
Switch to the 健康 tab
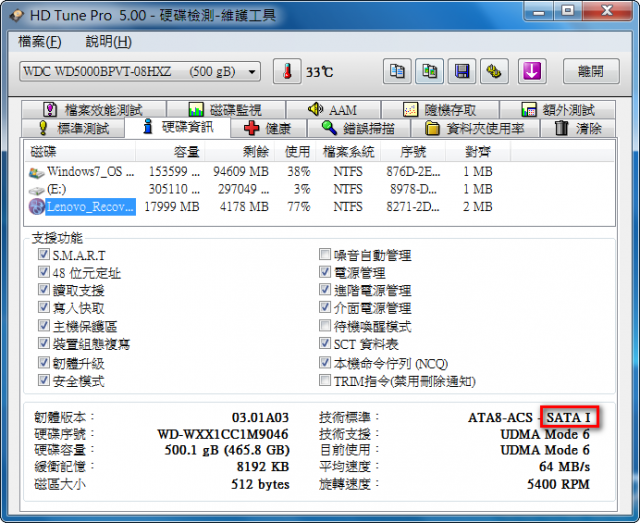[269, 128]
